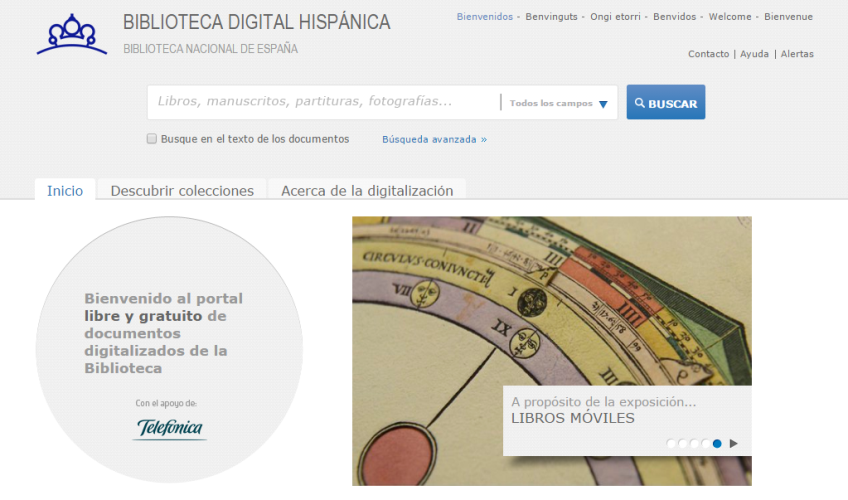Click the play arrow on the image carousel

[x=733, y=443]
